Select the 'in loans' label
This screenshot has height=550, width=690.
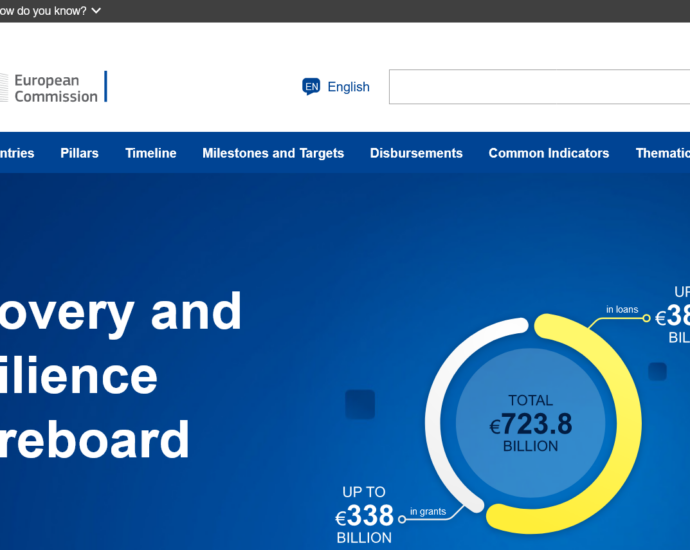tap(622, 309)
